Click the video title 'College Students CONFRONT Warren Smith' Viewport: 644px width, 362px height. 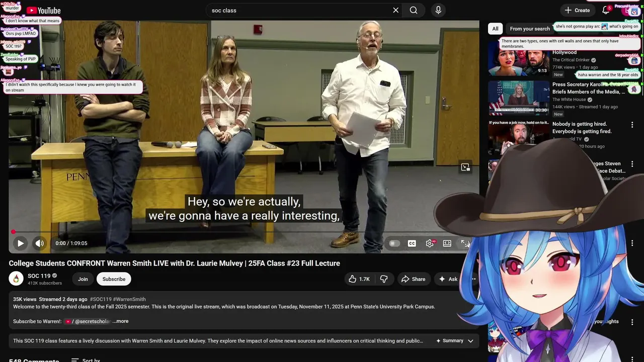174,263
